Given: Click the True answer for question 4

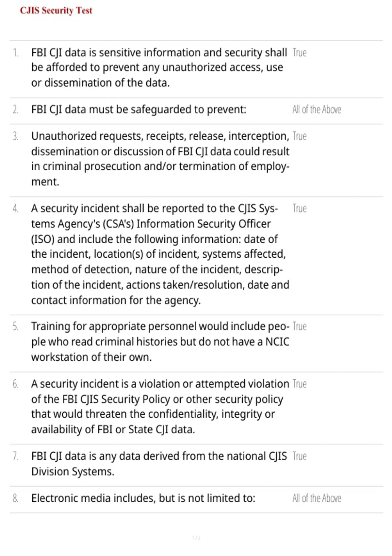Looking at the screenshot, I should (x=300, y=208).
